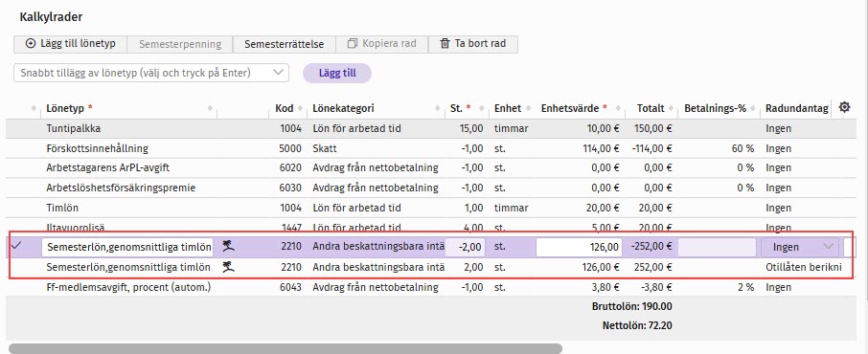
Task: Click the Semesterpenning button
Action: coord(180,44)
